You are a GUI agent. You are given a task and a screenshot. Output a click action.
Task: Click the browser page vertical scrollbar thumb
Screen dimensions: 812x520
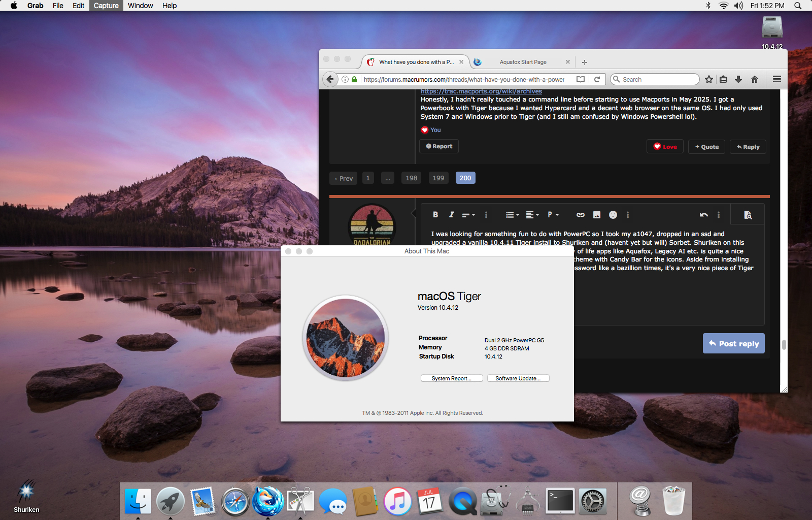click(784, 345)
